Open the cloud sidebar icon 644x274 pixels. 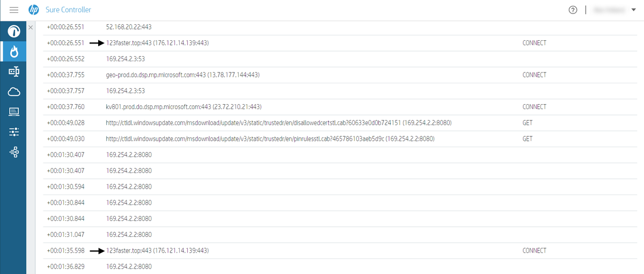click(13, 92)
